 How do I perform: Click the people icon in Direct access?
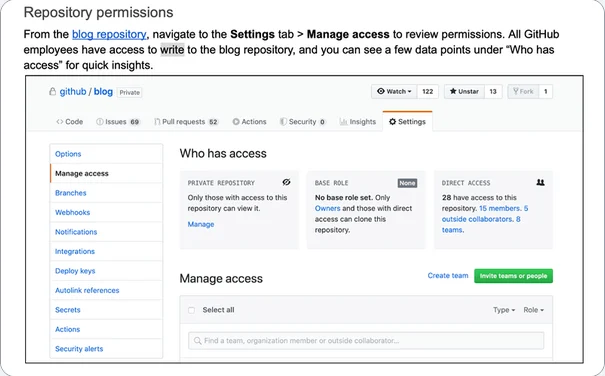point(540,182)
